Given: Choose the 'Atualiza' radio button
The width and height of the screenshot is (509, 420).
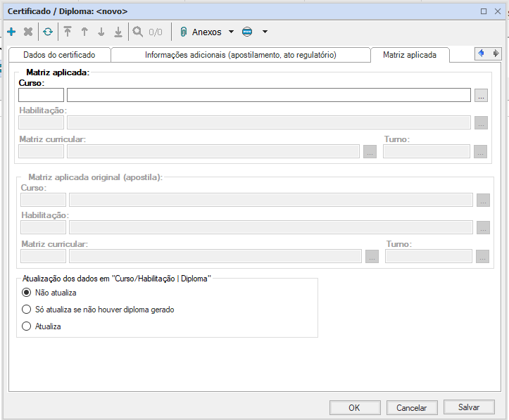Looking at the screenshot, I should (27, 326).
